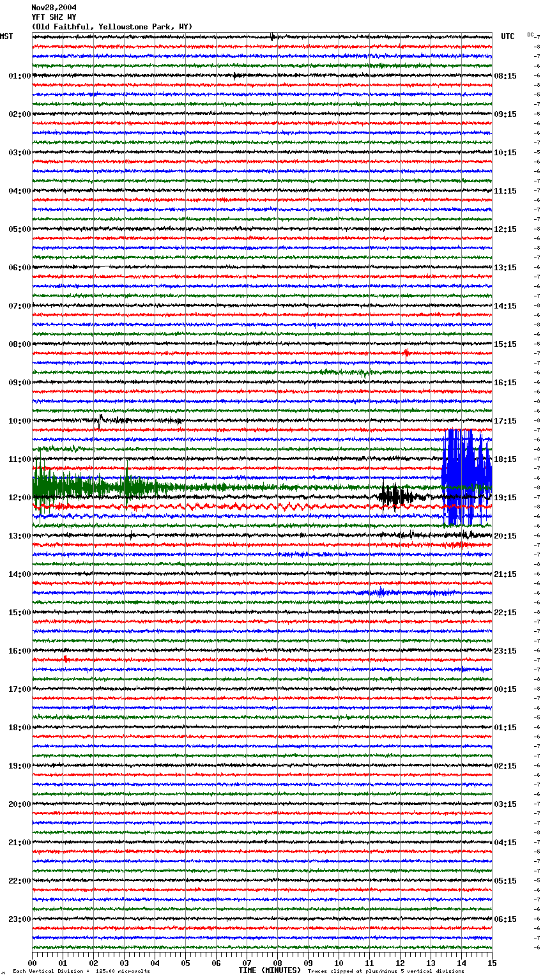The height and width of the screenshot is (980, 543).
Task: Select the 09:00 MST hour label
Action: pyautogui.click(x=20, y=383)
